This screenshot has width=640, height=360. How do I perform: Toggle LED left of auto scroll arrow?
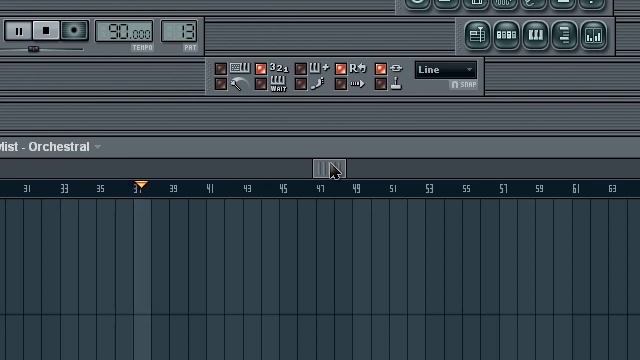[x=340, y=84]
